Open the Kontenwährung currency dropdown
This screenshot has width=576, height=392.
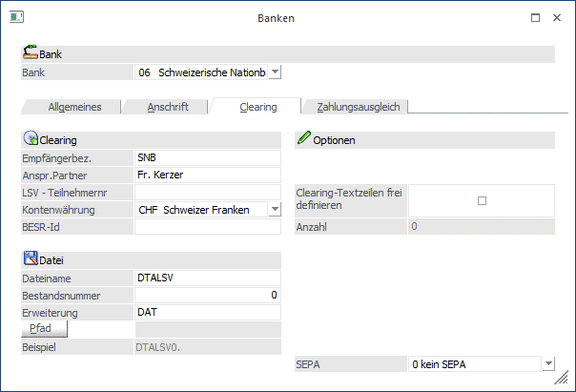pyautogui.click(x=275, y=209)
